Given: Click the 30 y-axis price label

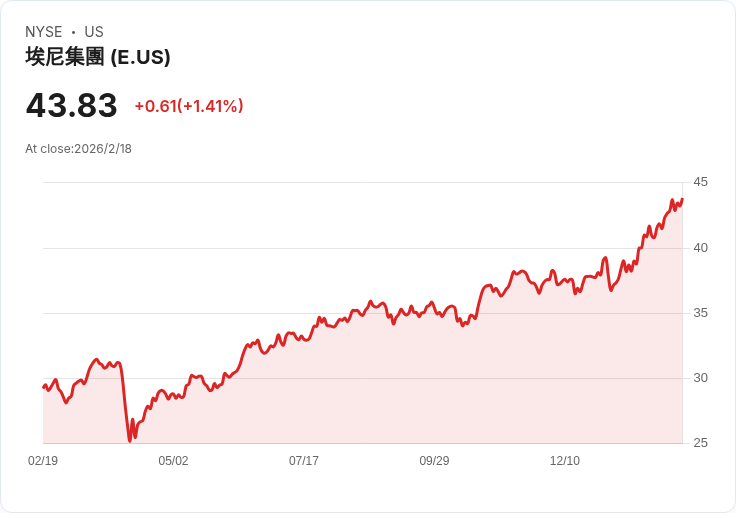Looking at the screenshot, I should (700, 378).
